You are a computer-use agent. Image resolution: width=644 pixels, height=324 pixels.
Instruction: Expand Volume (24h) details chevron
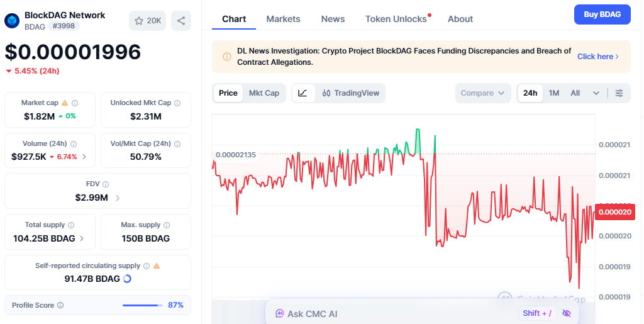pyautogui.click(x=84, y=157)
